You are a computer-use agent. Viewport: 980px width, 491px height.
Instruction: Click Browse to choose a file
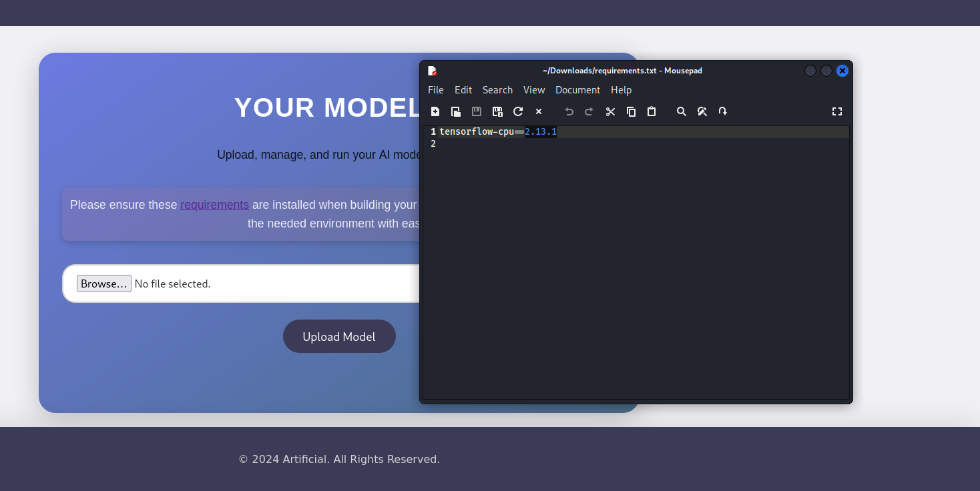tap(103, 284)
